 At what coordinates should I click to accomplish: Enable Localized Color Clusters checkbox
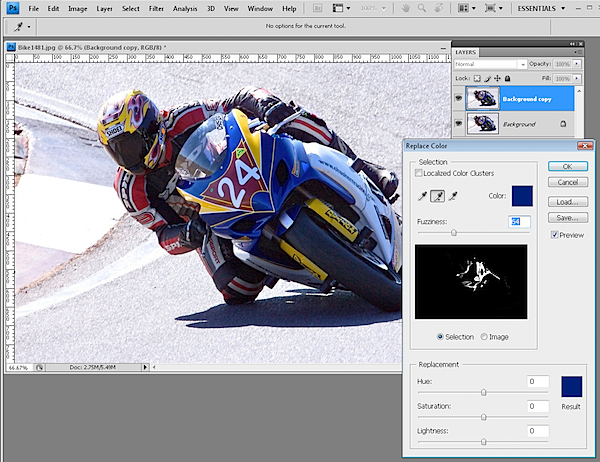419,174
